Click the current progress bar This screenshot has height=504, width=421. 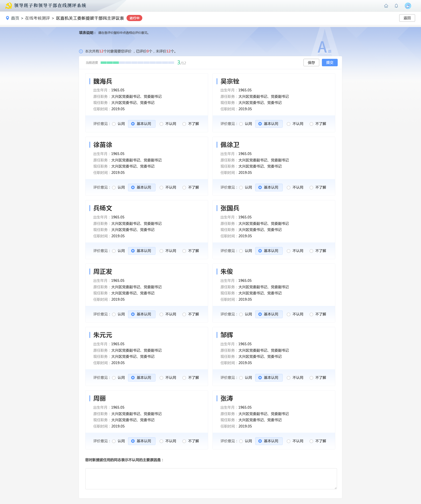click(137, 63)
